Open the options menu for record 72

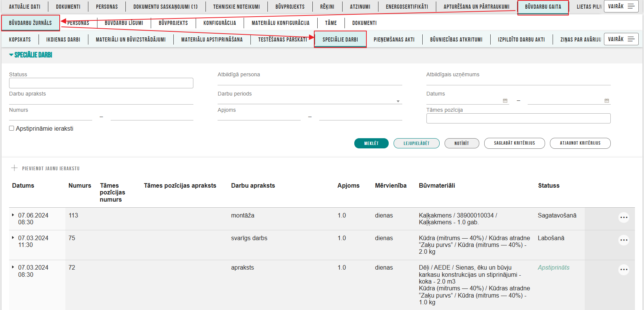pos(624,270)
